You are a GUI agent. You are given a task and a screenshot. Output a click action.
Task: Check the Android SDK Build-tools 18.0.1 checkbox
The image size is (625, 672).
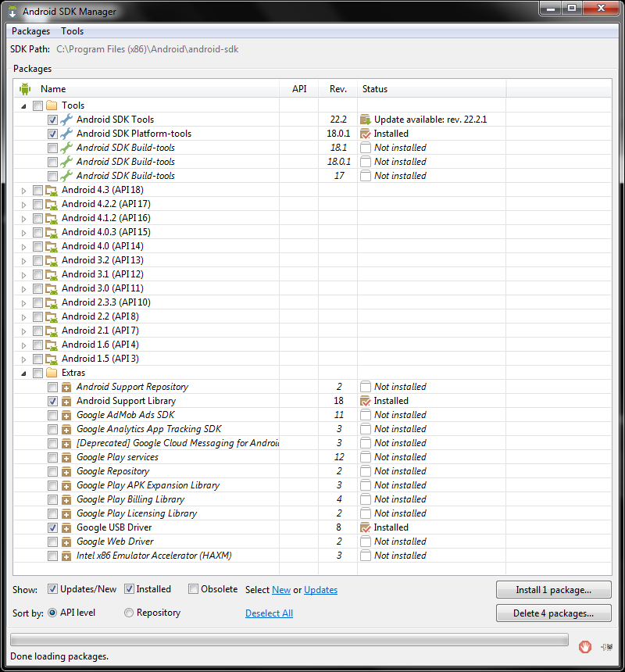point(52,162)
